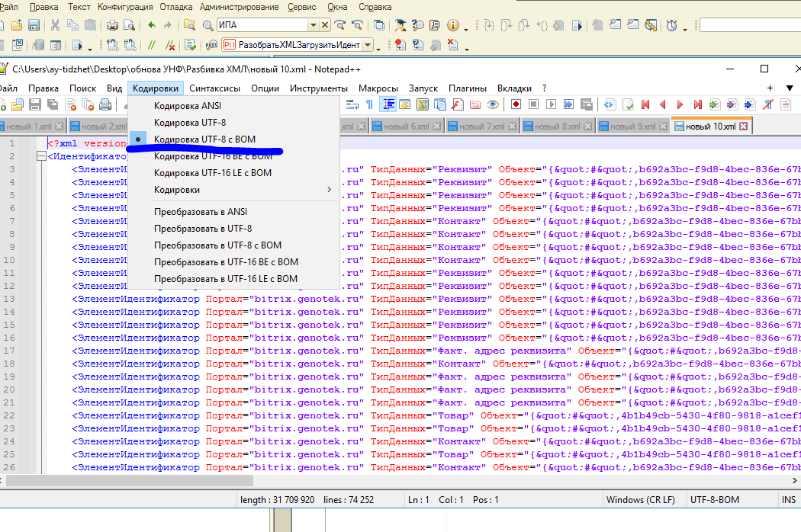This screenshot has height=532, width=801.
Task: Click the Close document icon in Notepad++ toolbar
Action: (x=70, y=104)
